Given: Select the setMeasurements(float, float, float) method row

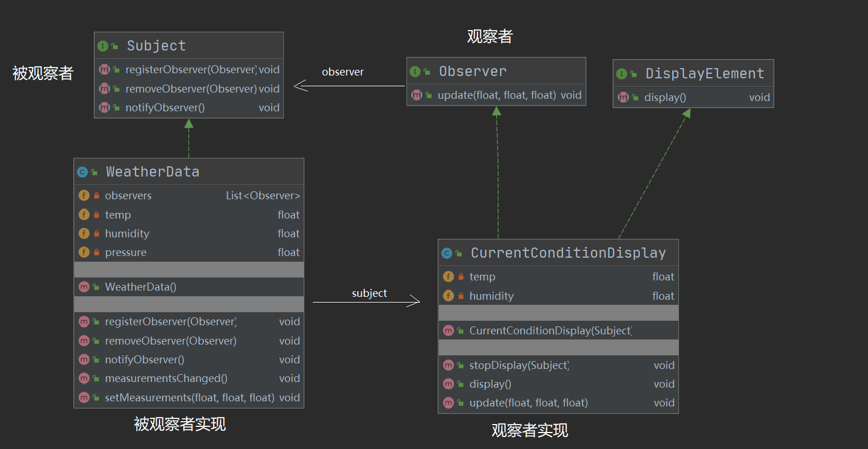Looking at the screenshot, I should (x=190, y=398).
